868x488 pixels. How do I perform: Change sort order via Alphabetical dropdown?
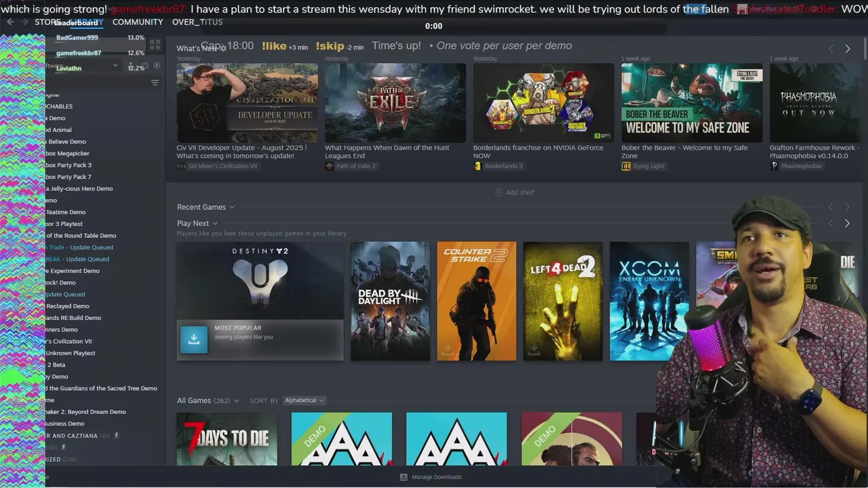(304, 401)
